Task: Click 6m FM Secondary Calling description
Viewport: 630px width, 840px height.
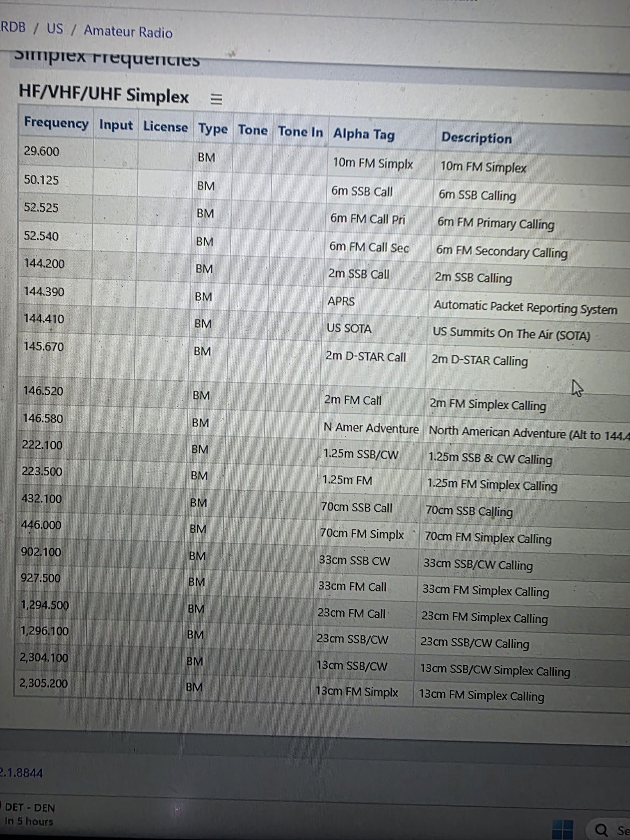Action: (x=502, y=252)
